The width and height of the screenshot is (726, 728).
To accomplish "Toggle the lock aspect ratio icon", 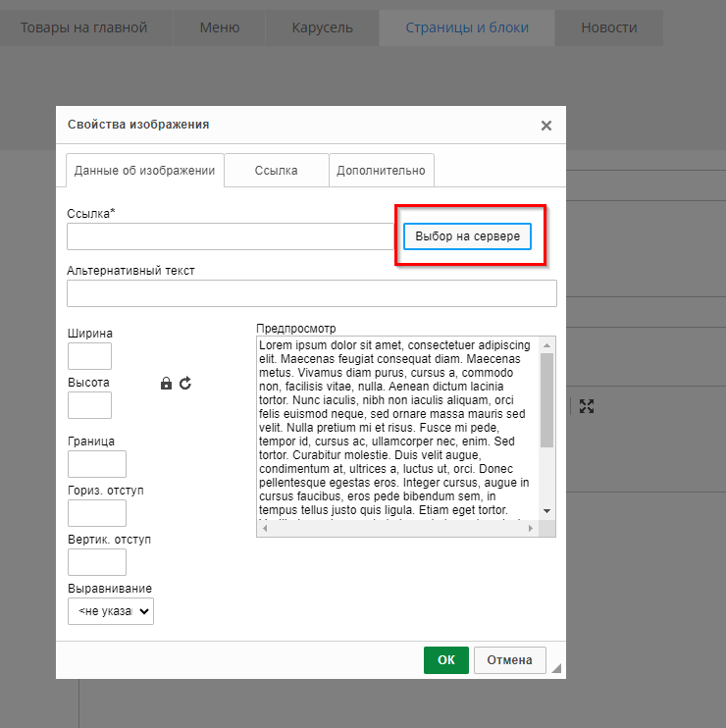I will coord(166,384).
